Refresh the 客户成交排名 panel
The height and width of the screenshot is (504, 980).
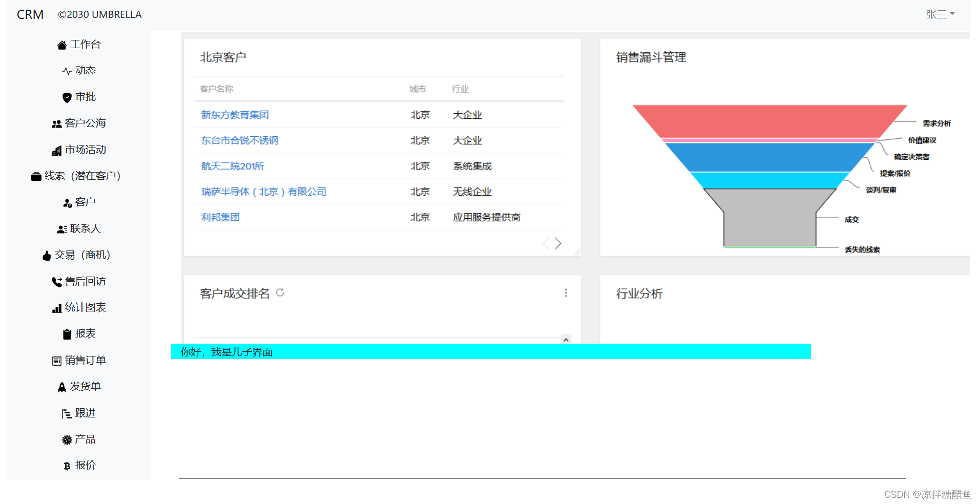point(280,292)
